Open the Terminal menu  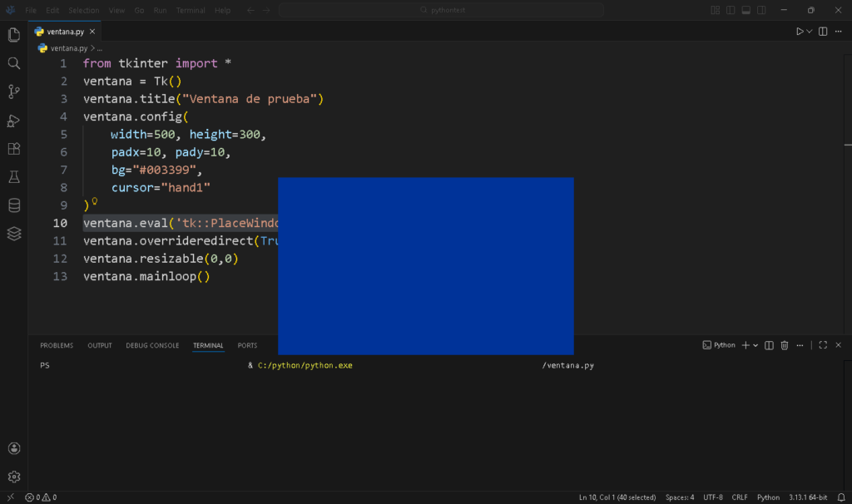tap(191, 10)
